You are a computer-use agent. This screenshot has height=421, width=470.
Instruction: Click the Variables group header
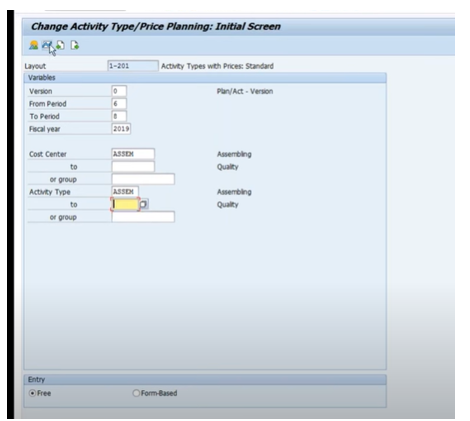205,78
